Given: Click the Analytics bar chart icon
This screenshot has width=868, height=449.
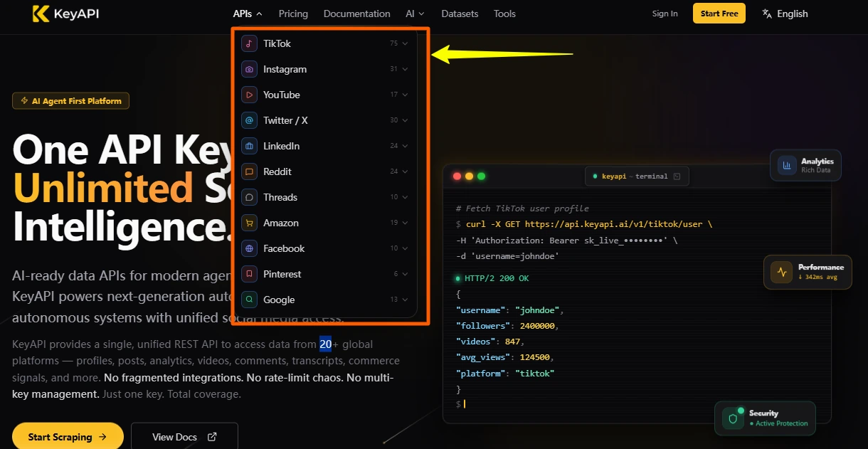Looking at the screenshot, I should tap(787, 166).
